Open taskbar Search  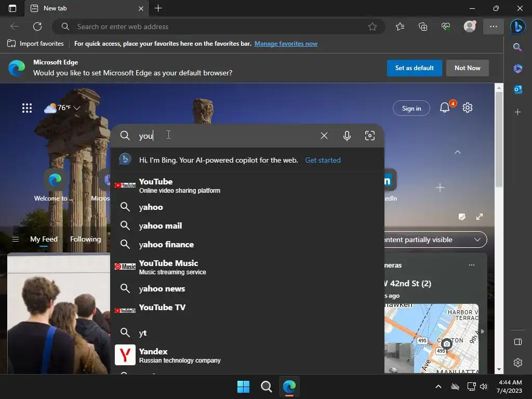pyautogui.click(x=267, y=387)
